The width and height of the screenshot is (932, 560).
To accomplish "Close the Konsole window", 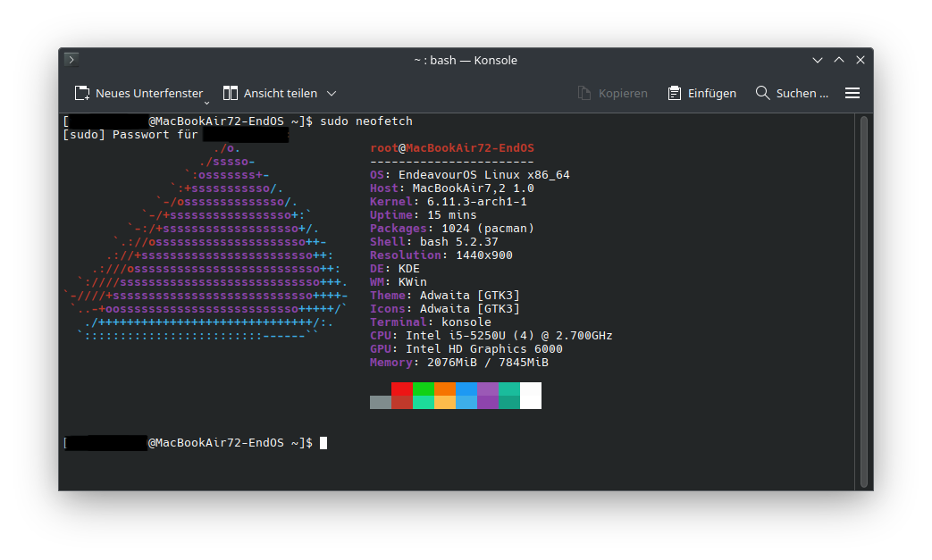I will click(x=861, y=60).
